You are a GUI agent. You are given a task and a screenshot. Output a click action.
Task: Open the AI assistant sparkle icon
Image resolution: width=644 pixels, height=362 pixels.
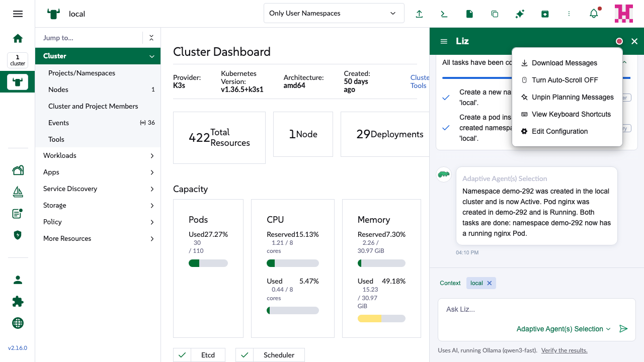[x=520, y=14]
